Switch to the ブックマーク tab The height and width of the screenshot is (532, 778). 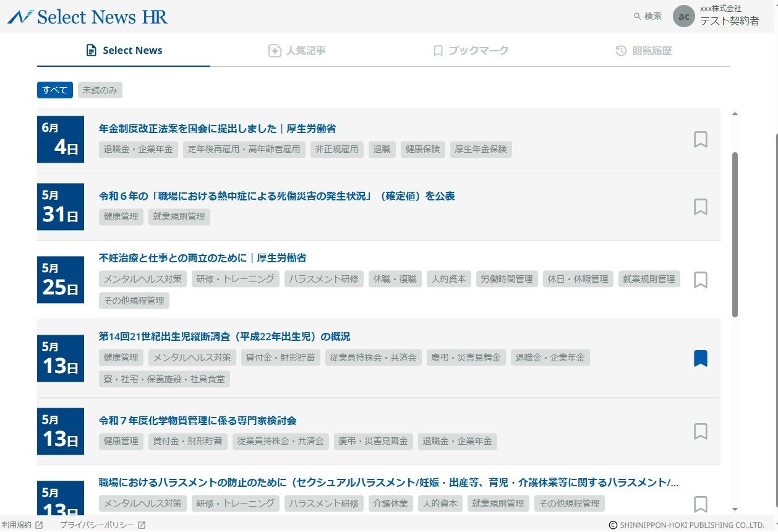(470, 51)
